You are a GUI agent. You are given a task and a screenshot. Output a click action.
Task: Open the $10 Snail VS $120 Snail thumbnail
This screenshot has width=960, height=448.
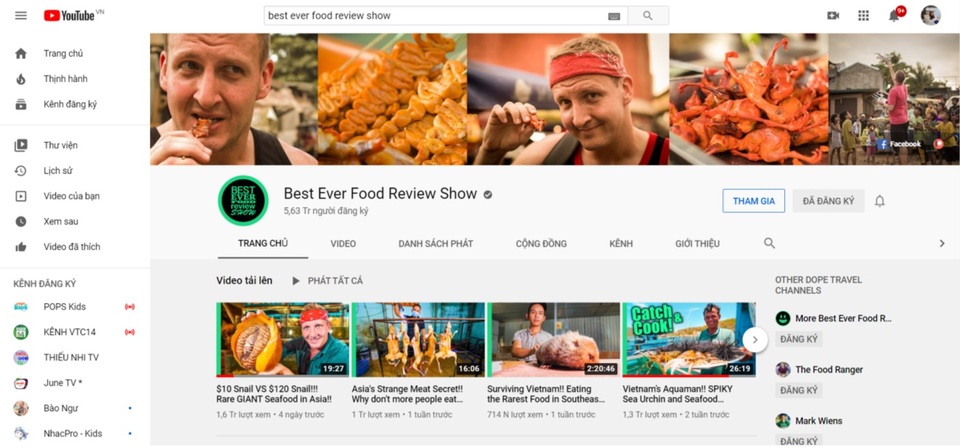pos(282,339)
